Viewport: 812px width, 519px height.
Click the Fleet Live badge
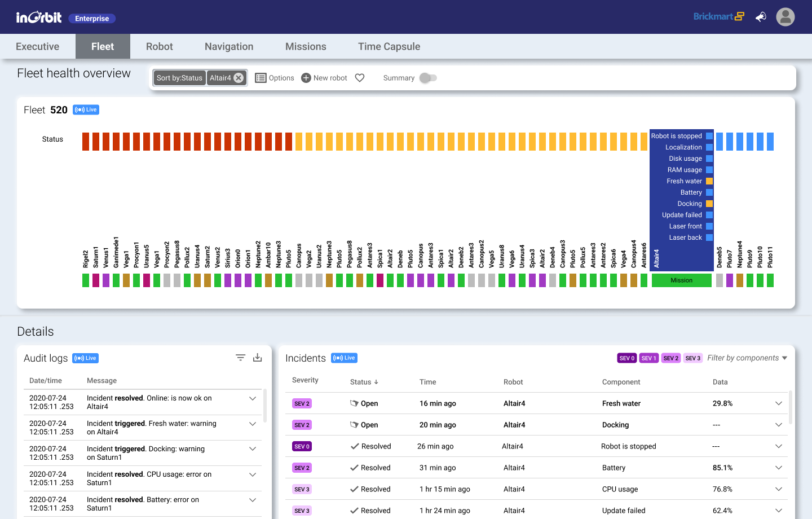tap(86, 110)
